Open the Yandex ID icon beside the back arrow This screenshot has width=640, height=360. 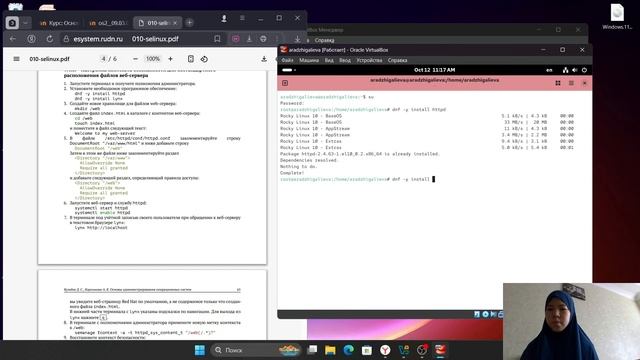click(x=31, y=39)
